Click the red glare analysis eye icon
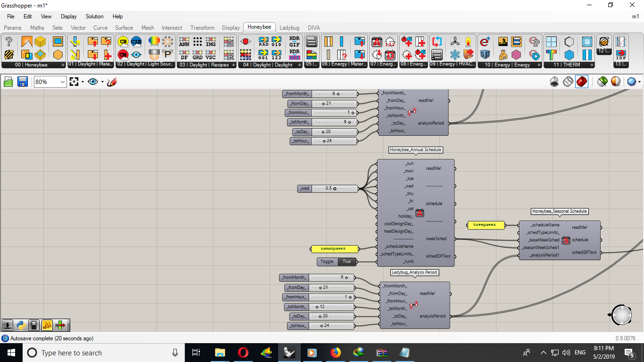644x362 pixels. pyautogui.click(x=245, y=41)
